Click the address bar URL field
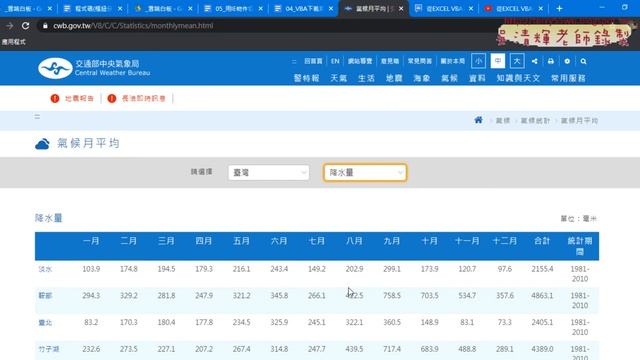The width and height of the screenshot is (640, 360). (265, 26)
